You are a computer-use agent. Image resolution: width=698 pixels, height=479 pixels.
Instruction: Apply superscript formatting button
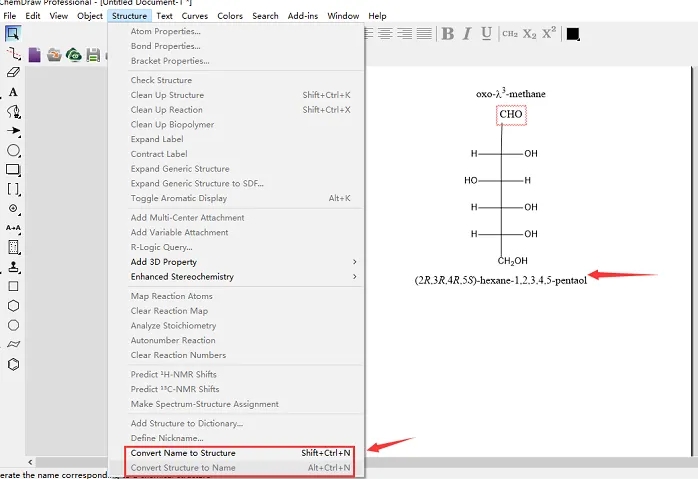pyautogui.click(x=549, y=34)
